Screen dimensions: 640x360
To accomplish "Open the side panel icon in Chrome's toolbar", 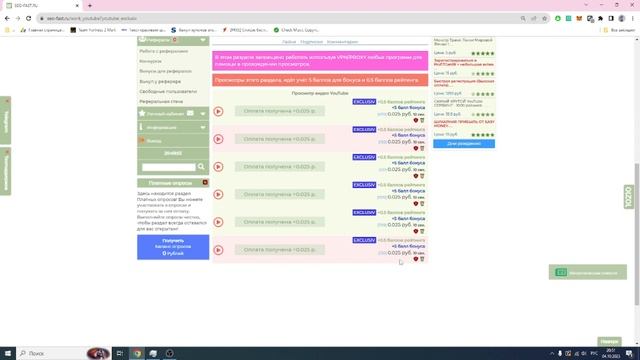I will 611,18.
